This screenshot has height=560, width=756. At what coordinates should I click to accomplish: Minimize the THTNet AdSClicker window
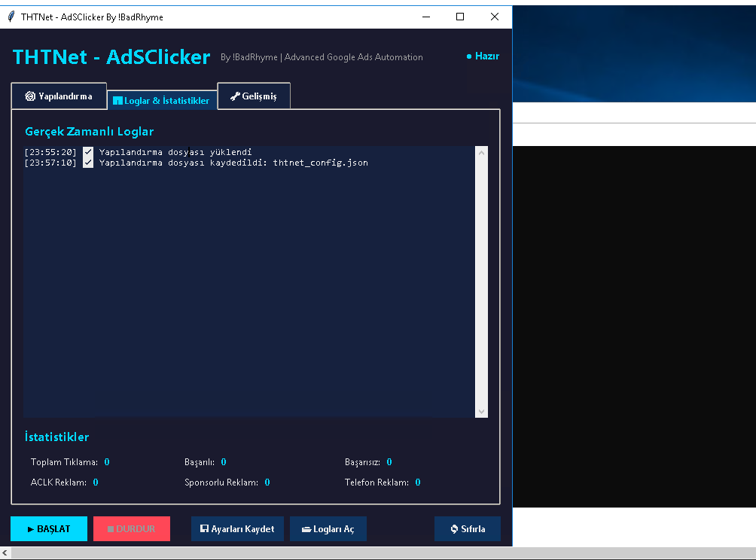coord(426,17)
